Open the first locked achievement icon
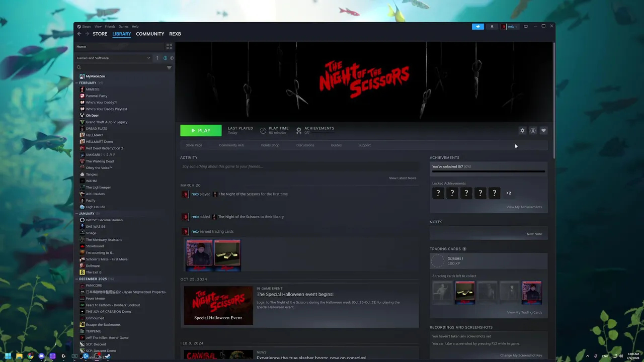 [x=438, y=193]
